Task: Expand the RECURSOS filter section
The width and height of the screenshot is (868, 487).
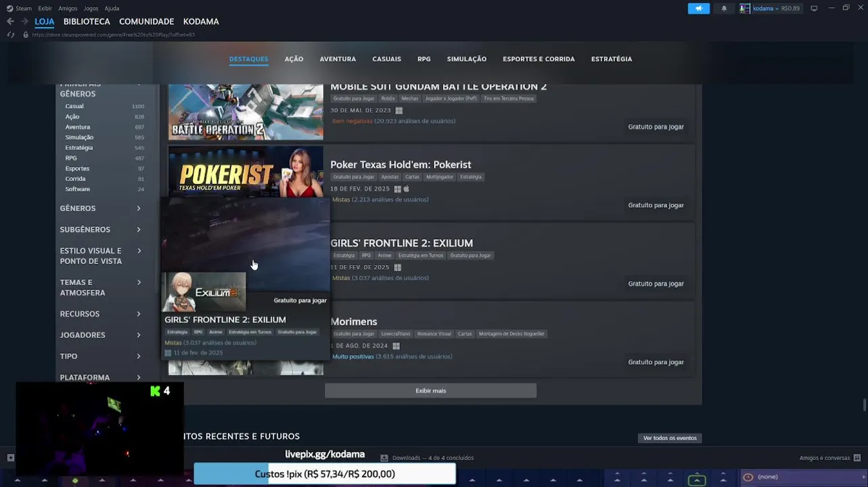Action: 100,314
